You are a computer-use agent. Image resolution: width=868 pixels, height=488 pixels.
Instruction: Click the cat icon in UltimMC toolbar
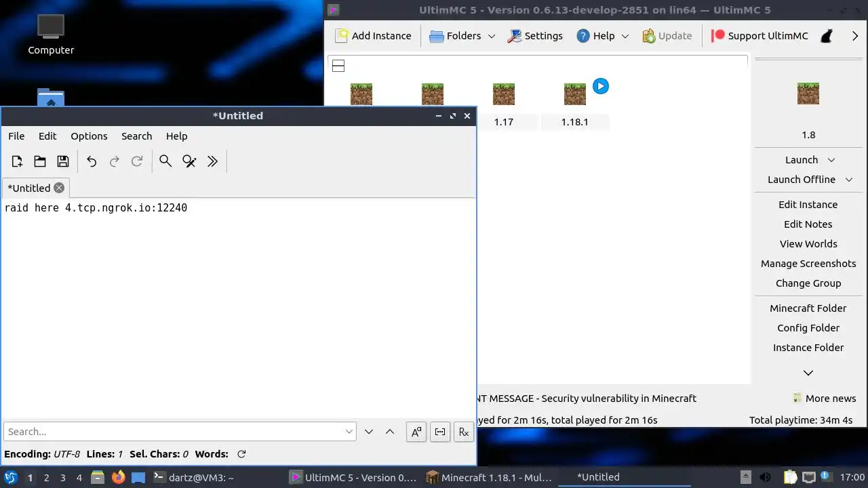pyautogui.click(x=827, y=37)
